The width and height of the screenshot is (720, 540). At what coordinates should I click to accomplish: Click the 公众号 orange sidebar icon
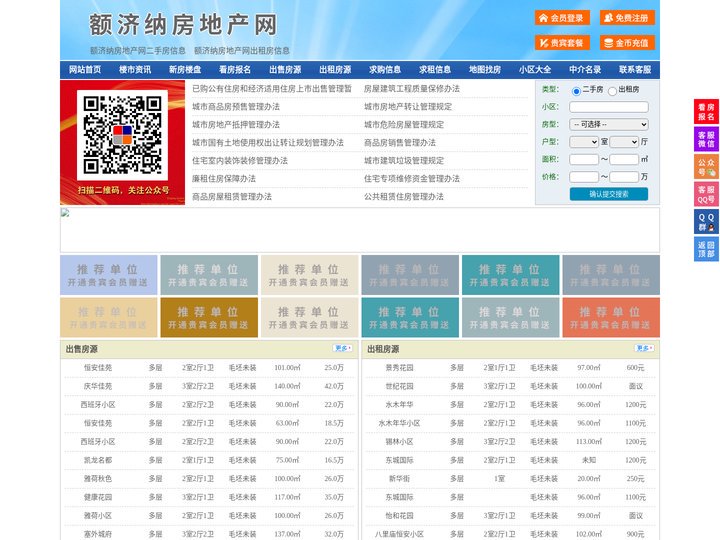pos(706,167)
